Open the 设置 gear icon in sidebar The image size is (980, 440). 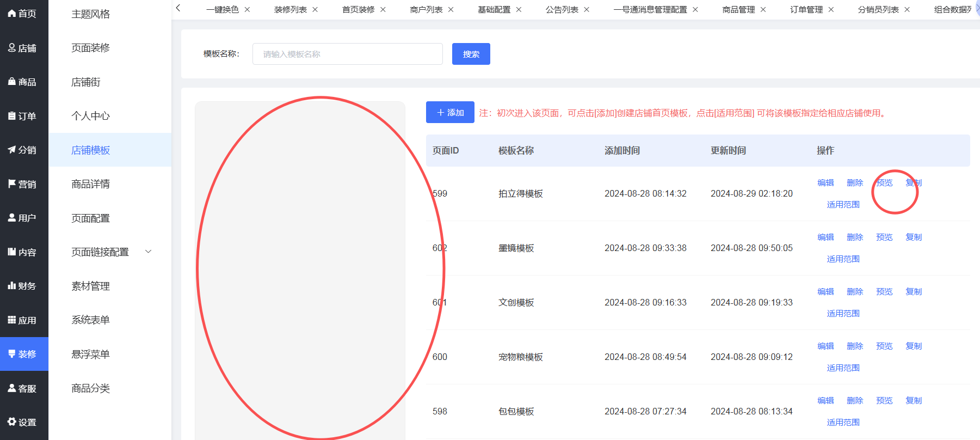point(12,422)
